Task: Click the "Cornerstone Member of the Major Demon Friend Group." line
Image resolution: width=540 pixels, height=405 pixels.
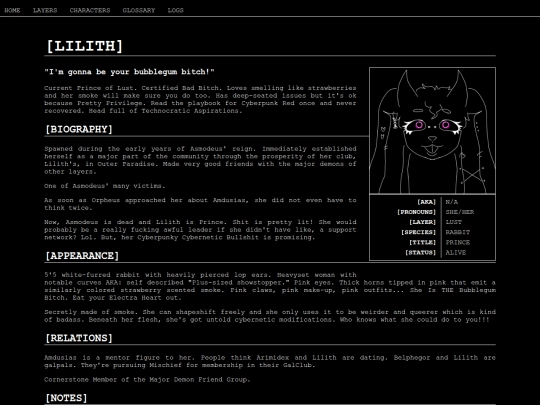Action: pyautogui.click(x=147, y=380)
